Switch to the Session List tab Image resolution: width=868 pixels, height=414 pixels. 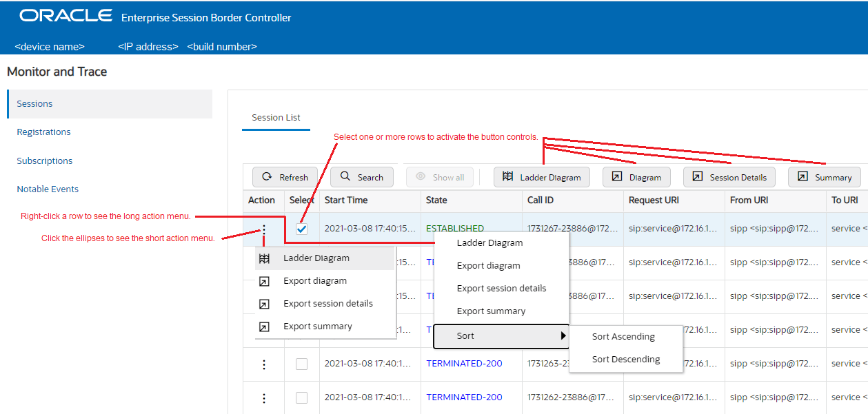pyautogui.click(x=275, y=117)
